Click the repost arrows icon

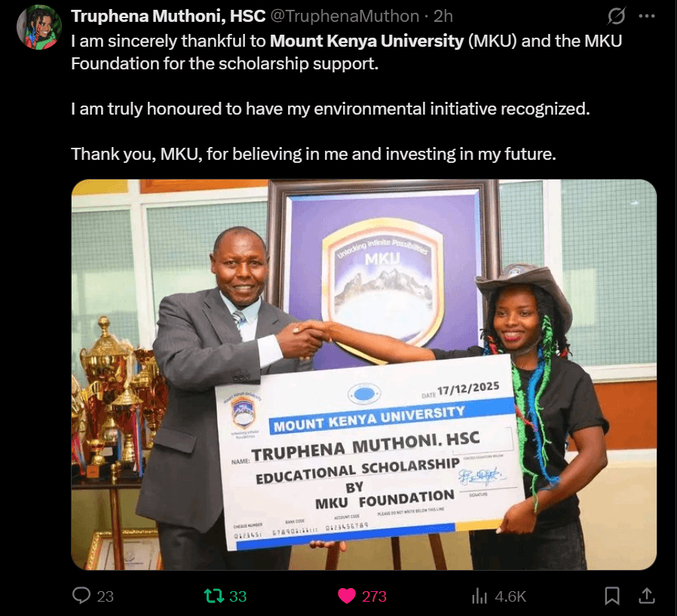point(213,596)
